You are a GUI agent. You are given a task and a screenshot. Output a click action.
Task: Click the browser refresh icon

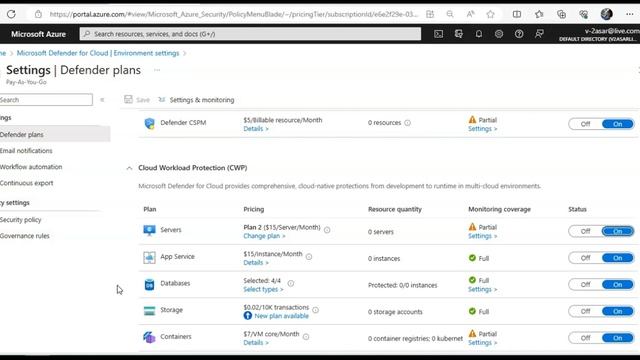coord(11,14)
